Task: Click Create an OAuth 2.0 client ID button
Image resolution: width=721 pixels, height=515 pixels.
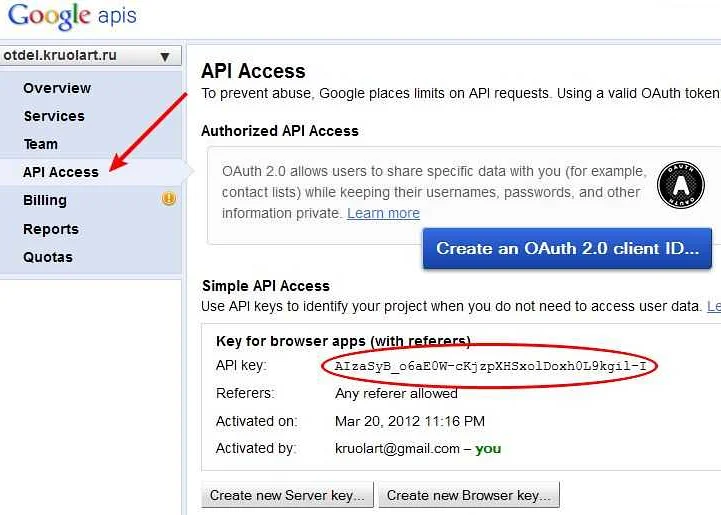Action: pyautogui.click(x=567, y=248)
